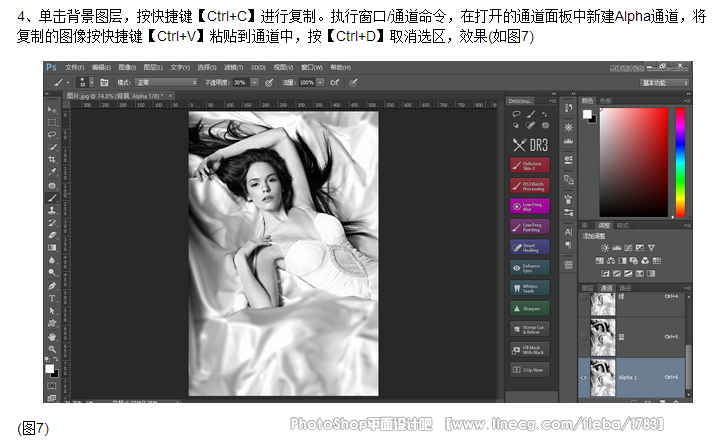Select the Type tool
714x441 pixels.
click(x=52, y=298)
